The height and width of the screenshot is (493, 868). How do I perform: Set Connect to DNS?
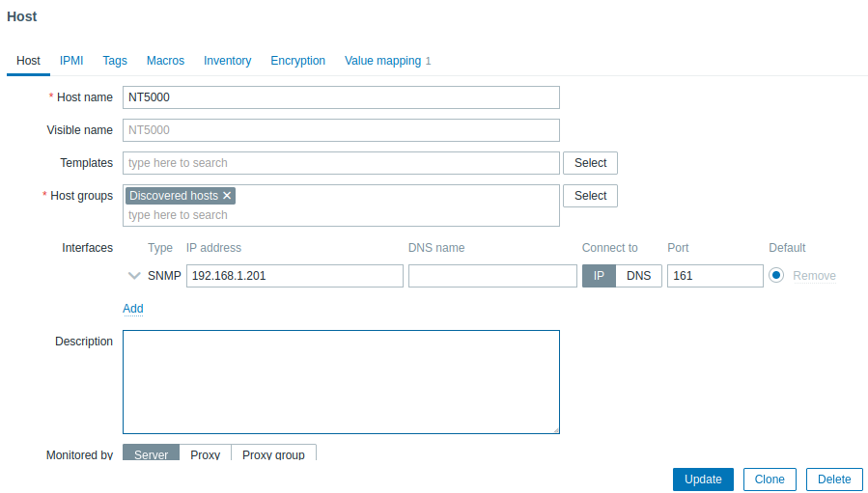(638, 276)
